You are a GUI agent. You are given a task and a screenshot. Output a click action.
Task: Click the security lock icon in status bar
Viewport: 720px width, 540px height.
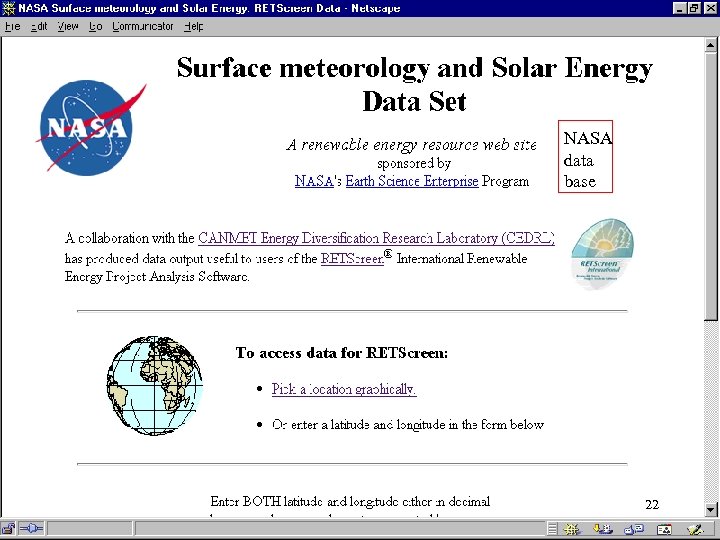pos(8,529)
